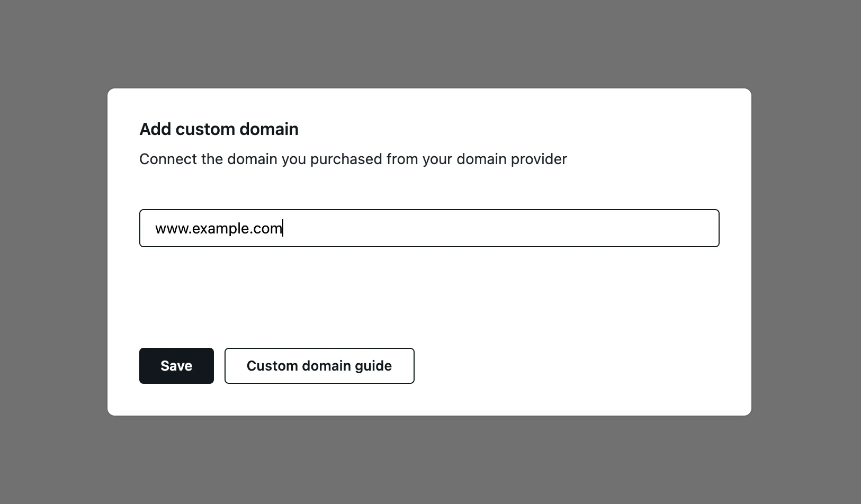
Task: Place cursor in empty right side of domain field
Action: pyautogui.click(x=530, y=228)
